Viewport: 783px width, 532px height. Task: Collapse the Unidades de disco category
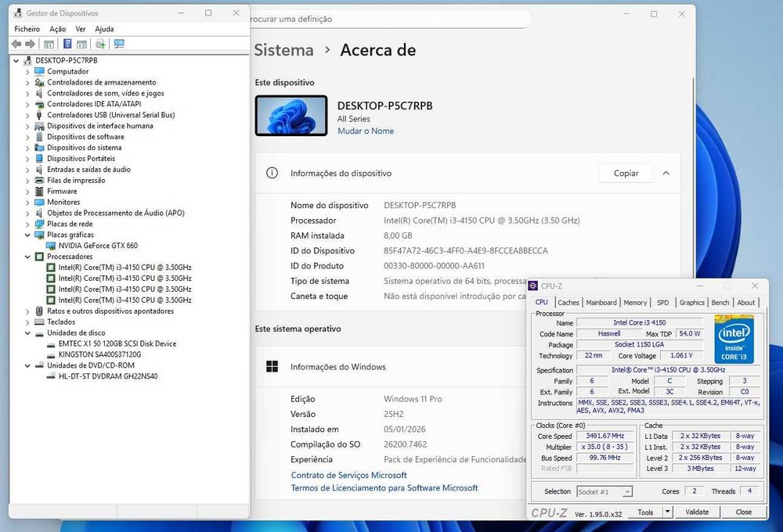click(x=27, y=332)
